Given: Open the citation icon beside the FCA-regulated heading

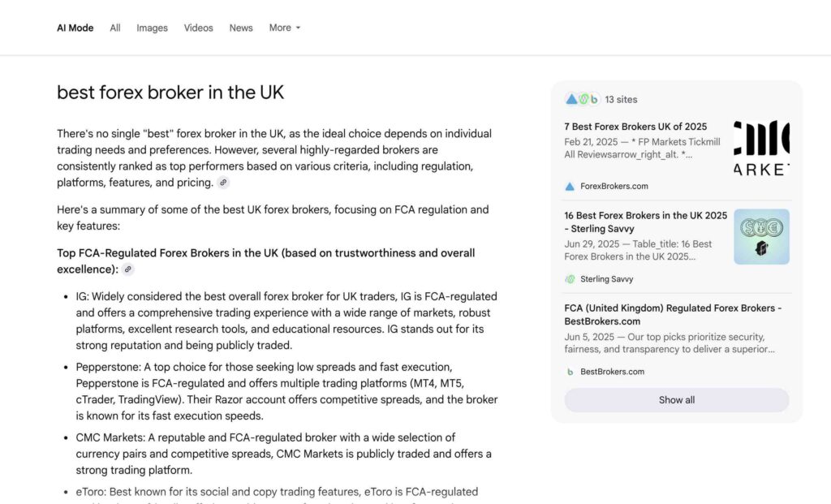Looking at the screenshot, I should [127, 269].
